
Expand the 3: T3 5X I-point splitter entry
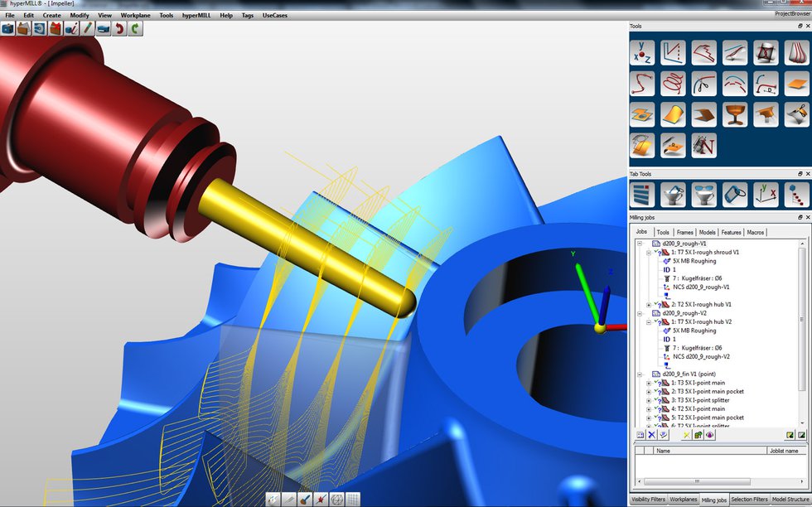(649, 399)
